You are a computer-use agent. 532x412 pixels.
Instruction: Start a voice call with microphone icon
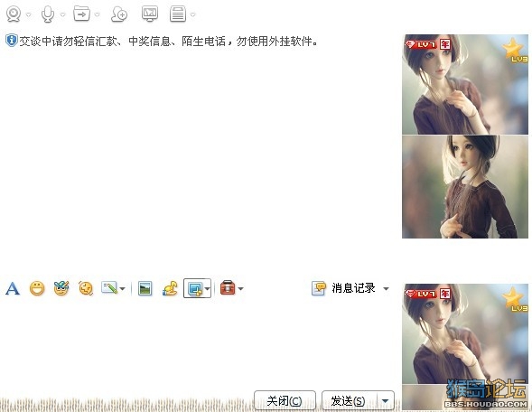click(x=48, y=14)
